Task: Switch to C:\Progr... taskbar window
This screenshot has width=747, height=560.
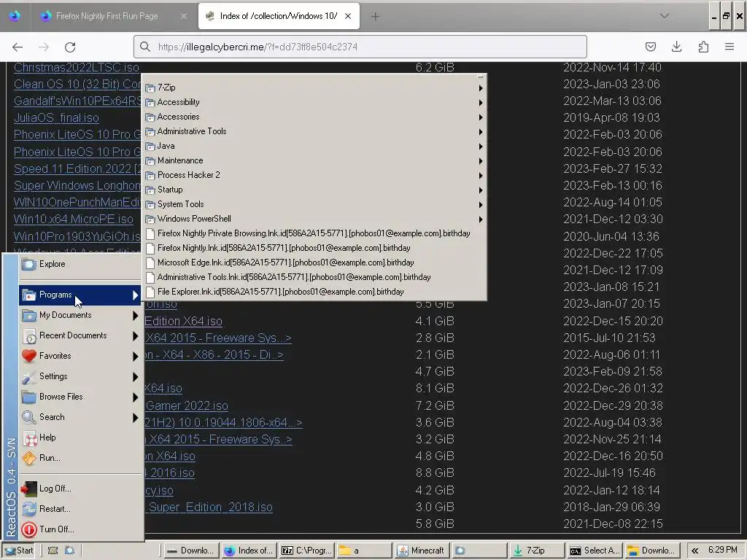Action: click(307, 551)
